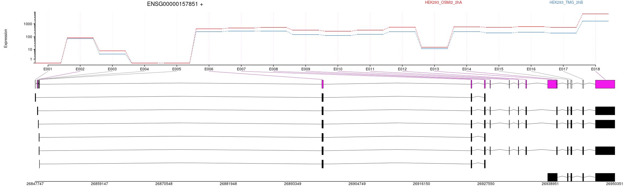Click genomic coordinate 26950351
The height and width of the screenshot is (188, 644).
point(615,184)
